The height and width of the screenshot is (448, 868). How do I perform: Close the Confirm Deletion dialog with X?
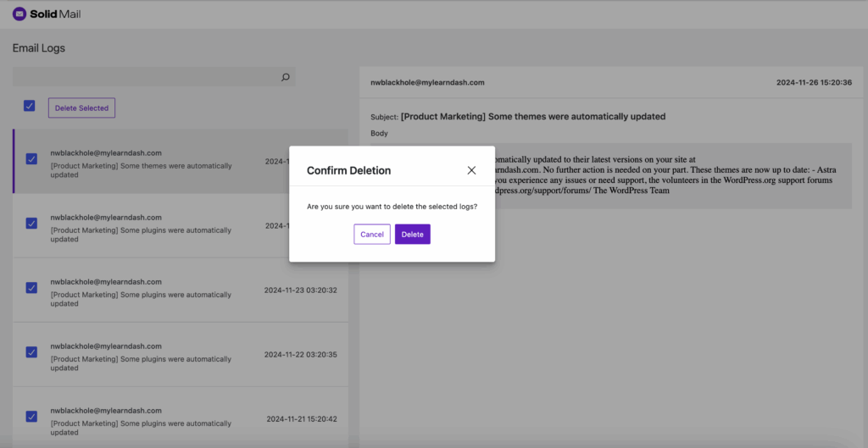pyautogui.click(x=471, y=170)
